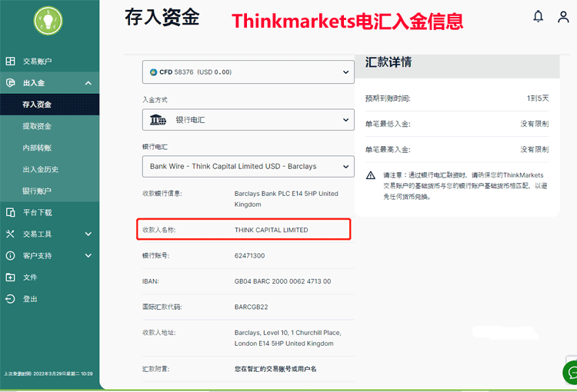Click the bank account number 62471300
577x392 pixels.
[x=249, y=255]
